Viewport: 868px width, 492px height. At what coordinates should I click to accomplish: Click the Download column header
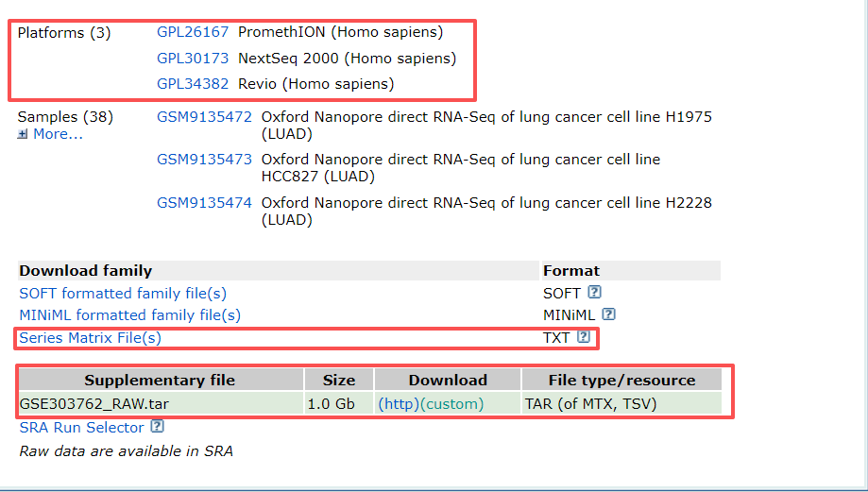coord(448,381)
